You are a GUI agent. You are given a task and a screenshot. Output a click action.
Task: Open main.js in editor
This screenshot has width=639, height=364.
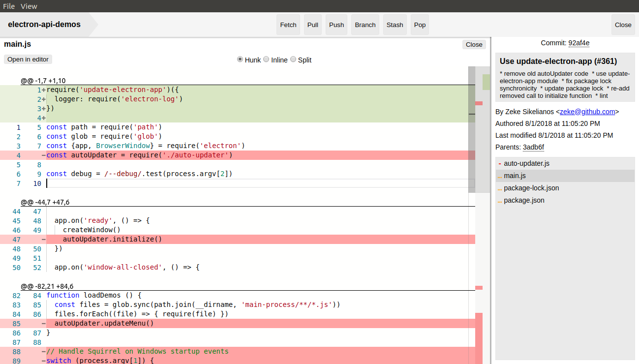(x=28, y=59)
